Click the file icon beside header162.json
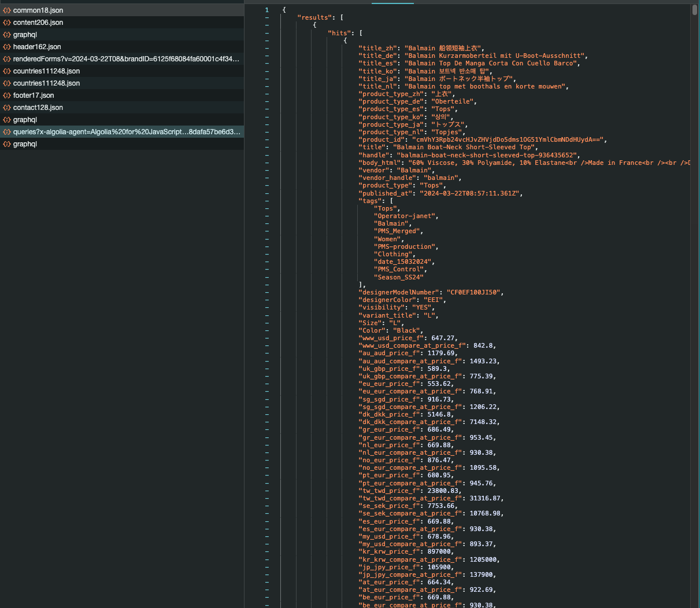Screen dimensions: 700x608 click(x=7, y=47)
